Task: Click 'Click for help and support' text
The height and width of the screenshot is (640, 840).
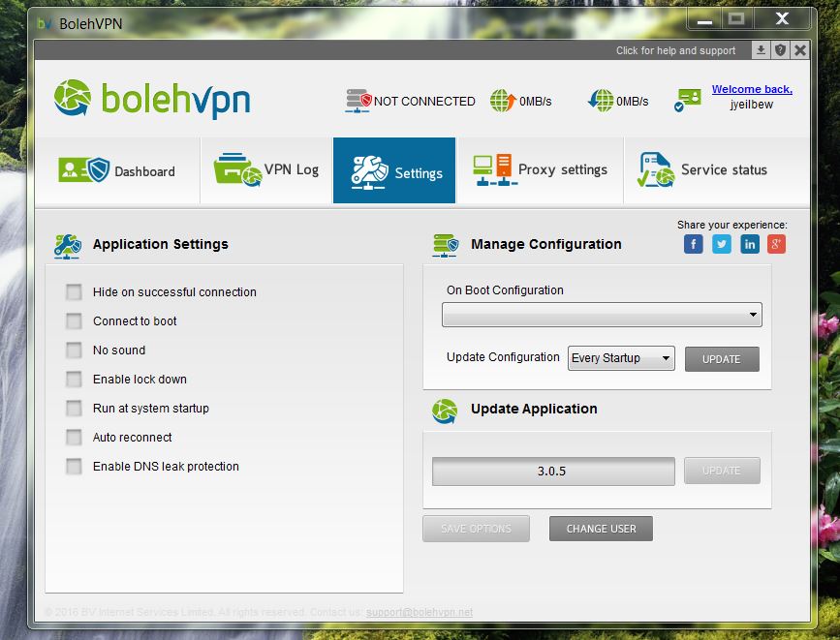Action: (x=675, y=50)
